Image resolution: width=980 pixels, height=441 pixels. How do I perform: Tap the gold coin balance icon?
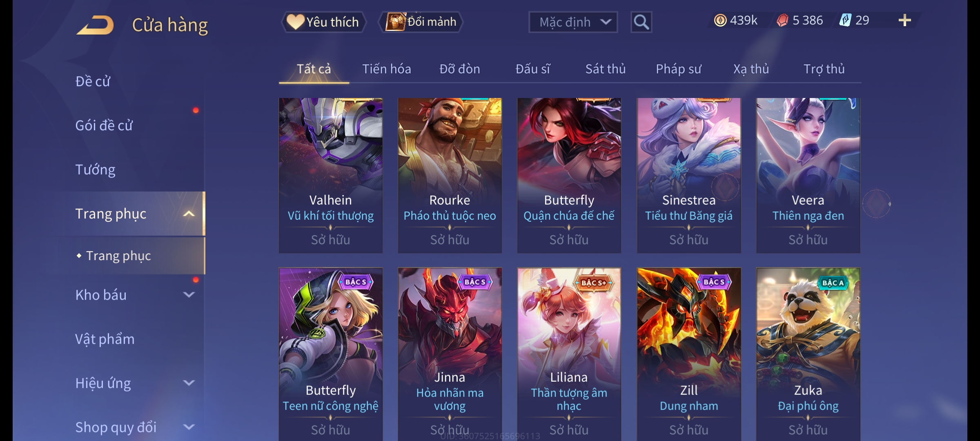pos(720,20)
